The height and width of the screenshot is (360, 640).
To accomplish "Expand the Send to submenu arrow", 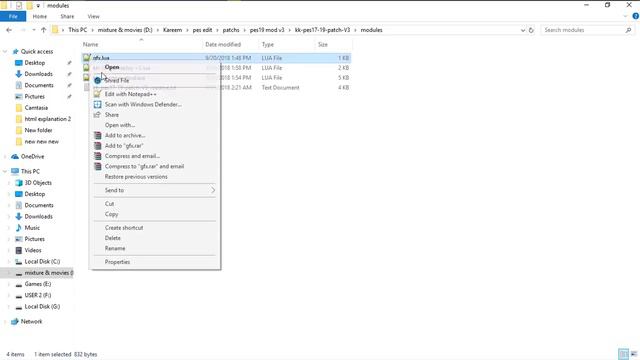I will (213, 190).
